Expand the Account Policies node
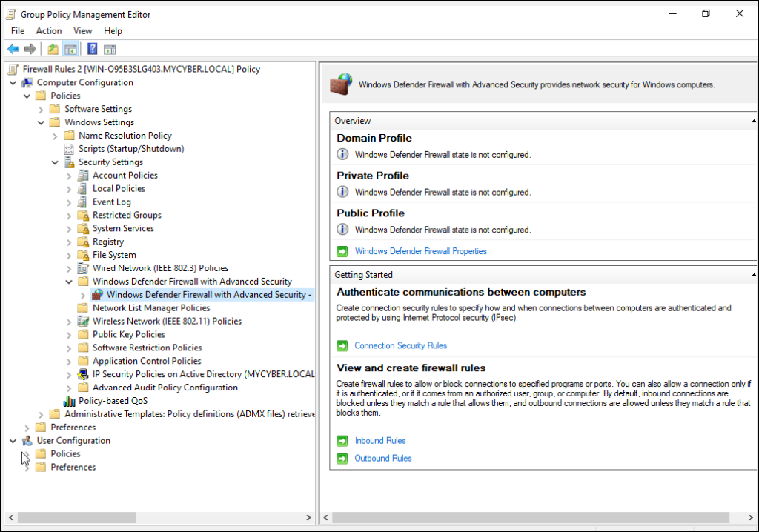This screenshot has width=759, height=532. (x=69, y=176)
